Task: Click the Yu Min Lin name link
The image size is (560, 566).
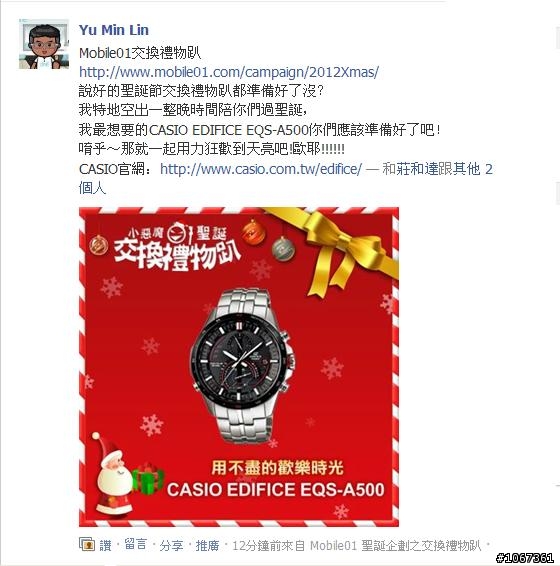Action: coord(114,30)
